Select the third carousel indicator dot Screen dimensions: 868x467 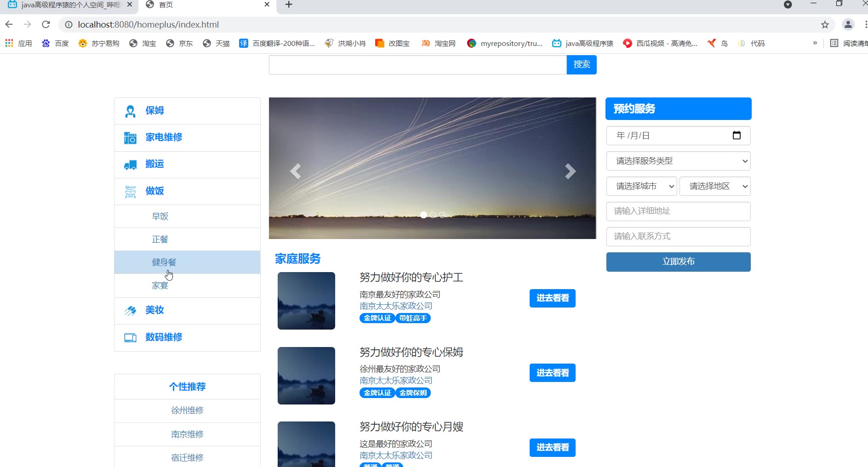(442, 215)
